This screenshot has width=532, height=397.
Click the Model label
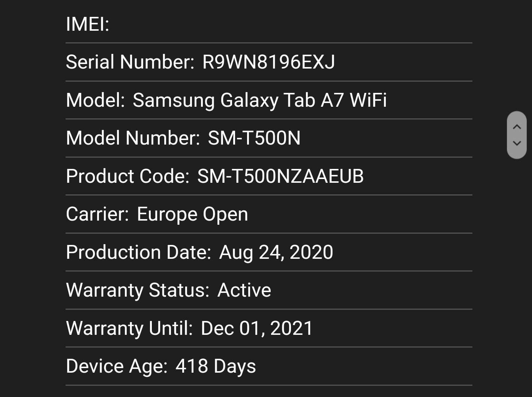pyautogui.click(x=95, y=100)
